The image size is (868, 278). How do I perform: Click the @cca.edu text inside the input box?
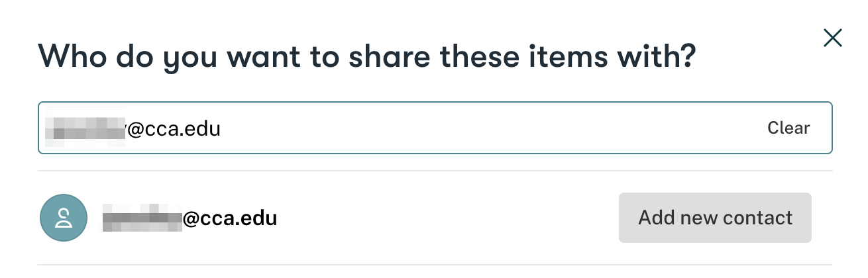click(x=174, y=129)
